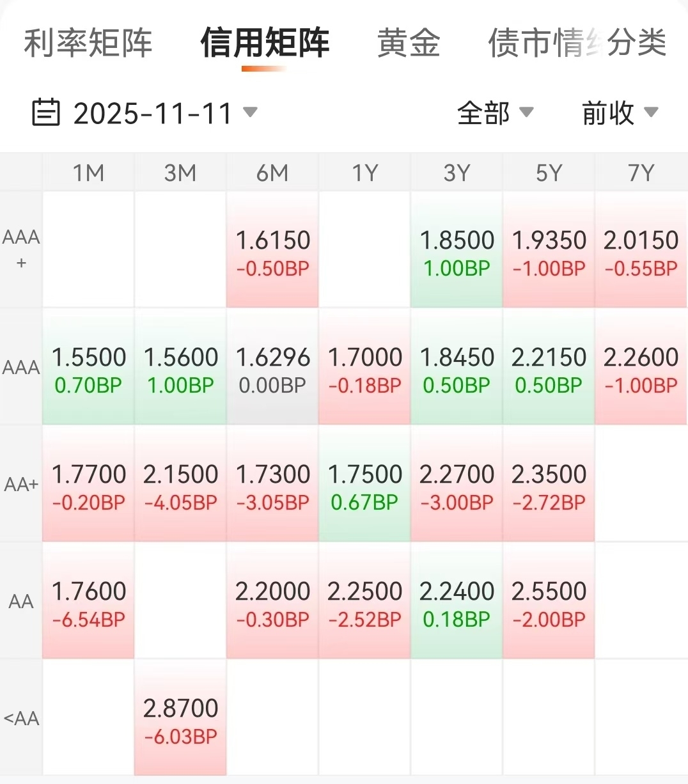This screenshot has width=688, height=784.
Task: Tap the 分类 button at top right
Action: [x=637, y=43]
